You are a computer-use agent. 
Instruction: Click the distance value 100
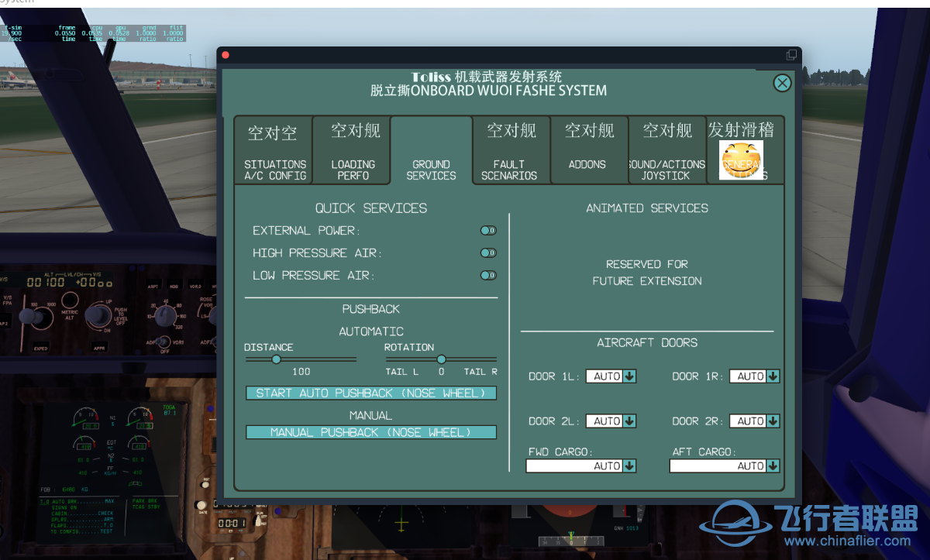[x=301, y=372]
